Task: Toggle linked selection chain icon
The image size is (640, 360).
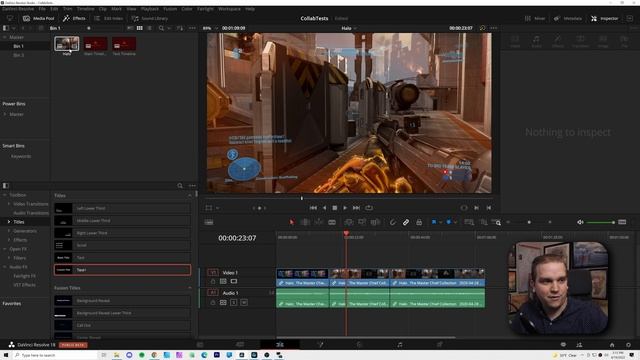Action: [406, 222]
